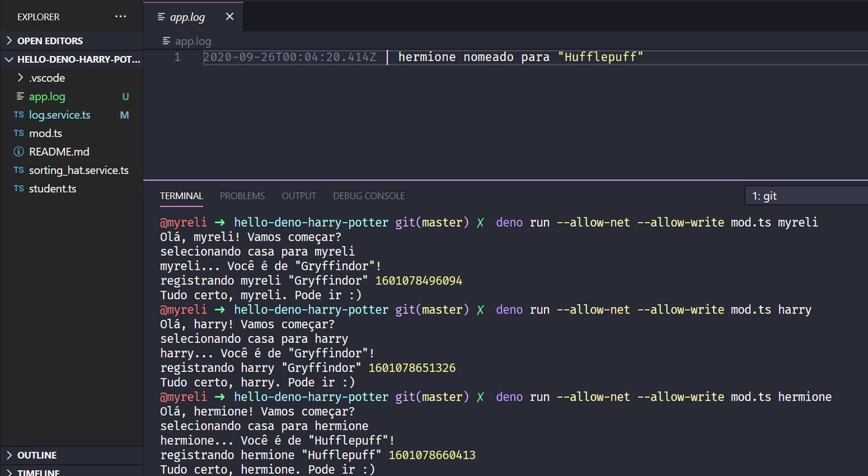Screen dimensions: 868x476
Task: Click the TS icon beside student.ts
Action: tap(19, 189)
